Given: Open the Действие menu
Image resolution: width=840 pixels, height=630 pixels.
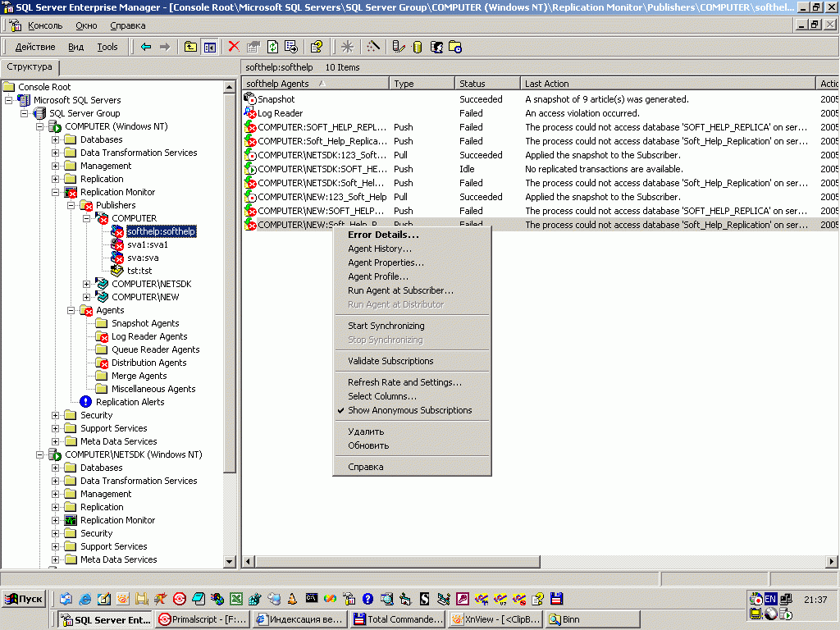Looking at the screenshot, I should [x=34, y=47].
